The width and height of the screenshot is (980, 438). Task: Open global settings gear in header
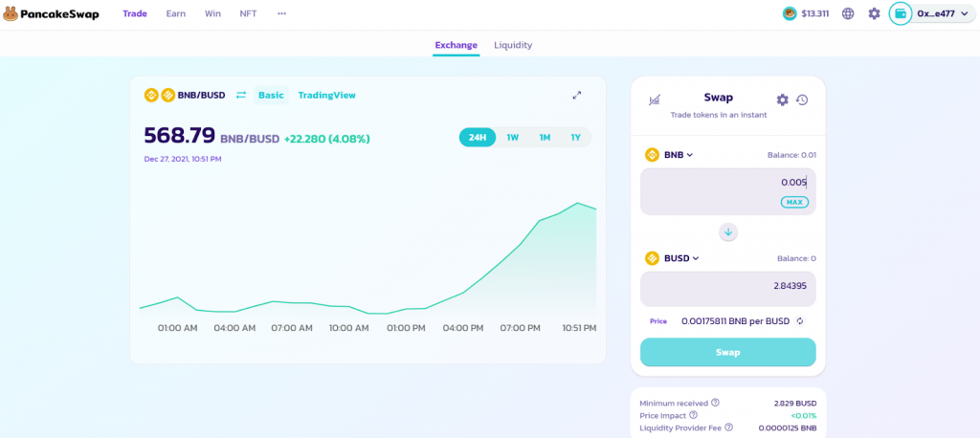874,13
